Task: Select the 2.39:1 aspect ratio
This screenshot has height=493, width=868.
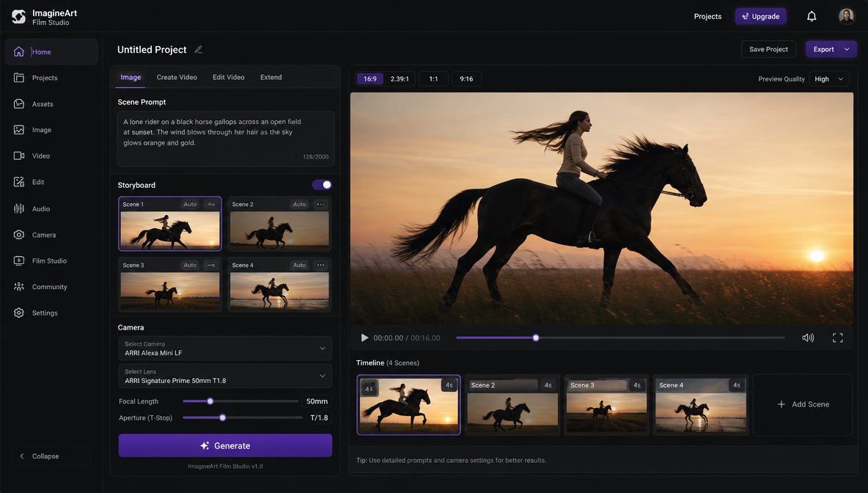Action: pyautogui.click(x=400, y=78)
